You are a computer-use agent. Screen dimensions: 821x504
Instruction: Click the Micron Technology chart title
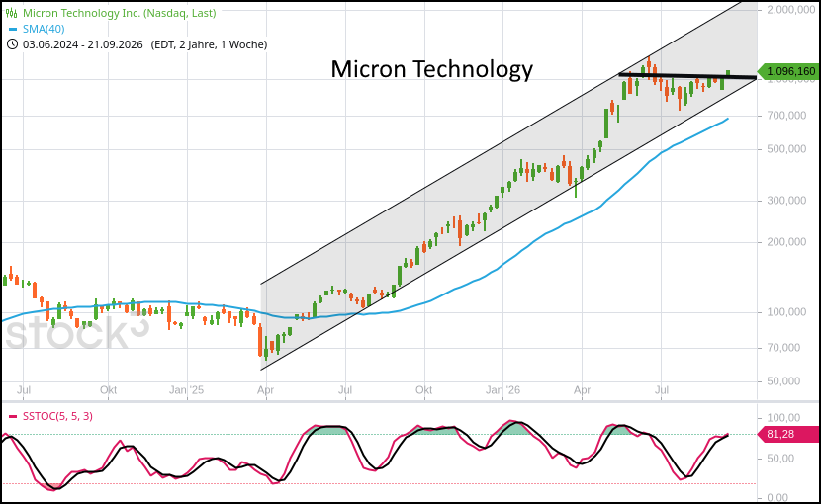(432, 69)
